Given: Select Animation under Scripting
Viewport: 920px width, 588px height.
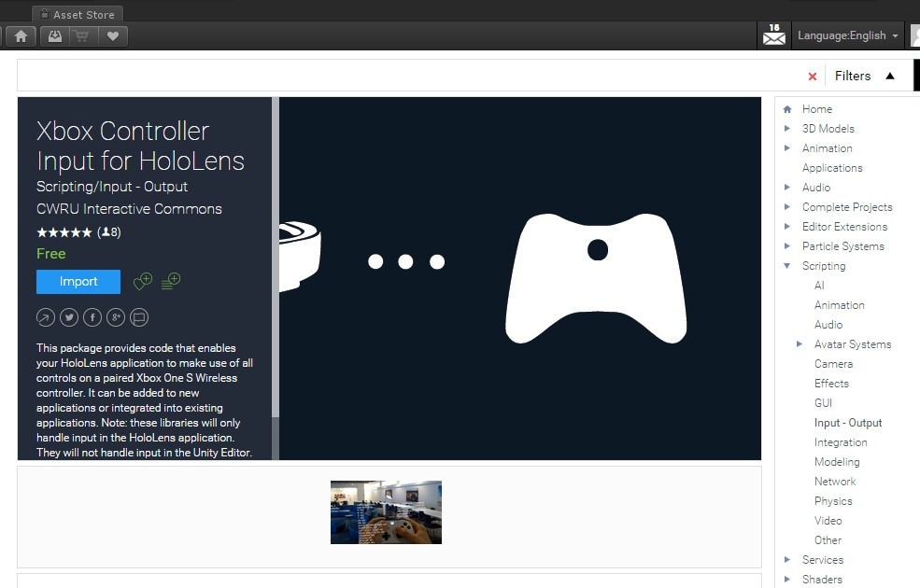Looking at the screenshot, I should coord(839,305).
